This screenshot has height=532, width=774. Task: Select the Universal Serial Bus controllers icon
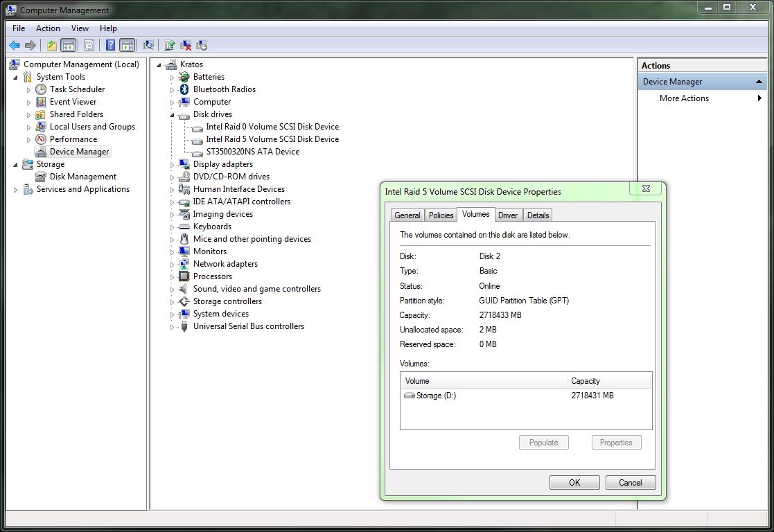(184, 326)
